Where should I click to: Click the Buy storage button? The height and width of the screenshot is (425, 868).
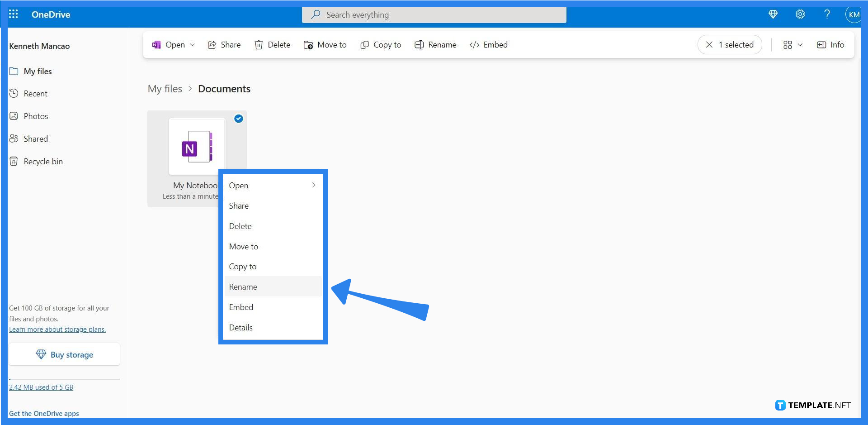coord(64,354)
